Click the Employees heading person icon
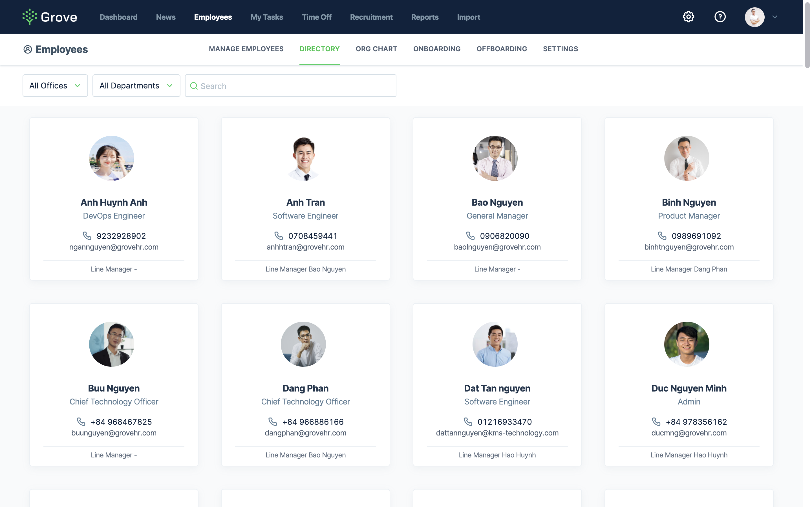The height and width of the screenshot is (507, 812). [x=28, y=49]
